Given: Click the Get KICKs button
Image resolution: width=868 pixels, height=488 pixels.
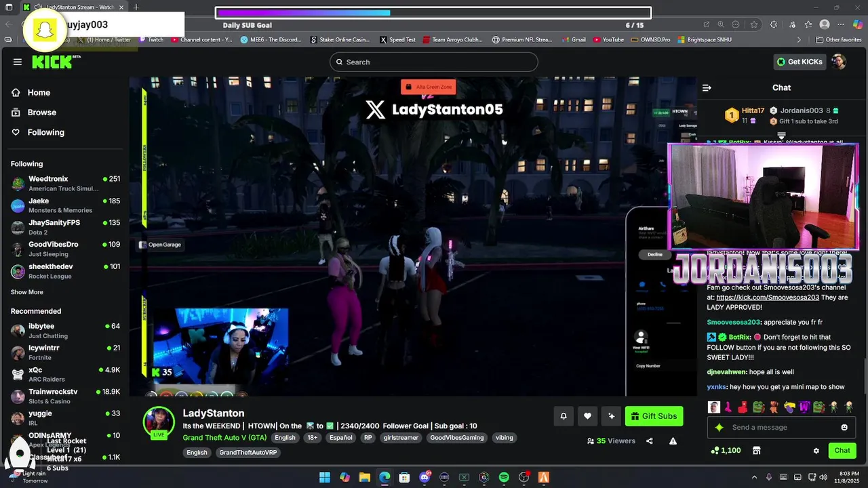Looking at the screenshot, I should (800, 62).
